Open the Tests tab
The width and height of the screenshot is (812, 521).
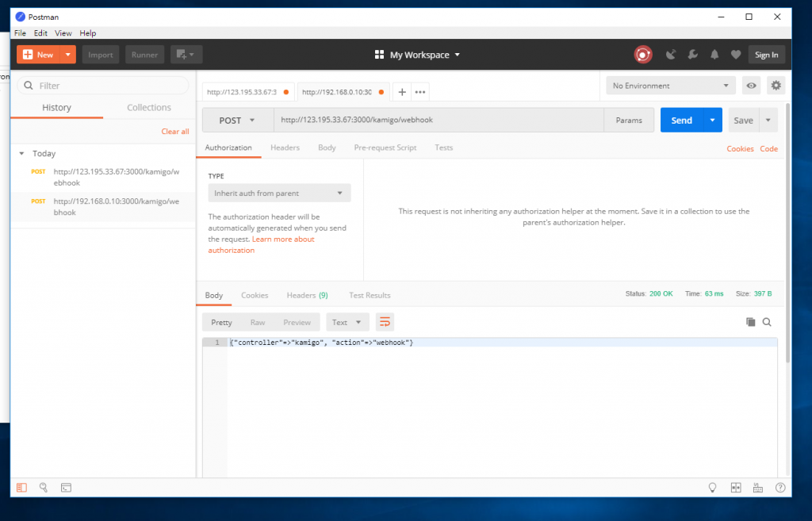tap(444, 147)
